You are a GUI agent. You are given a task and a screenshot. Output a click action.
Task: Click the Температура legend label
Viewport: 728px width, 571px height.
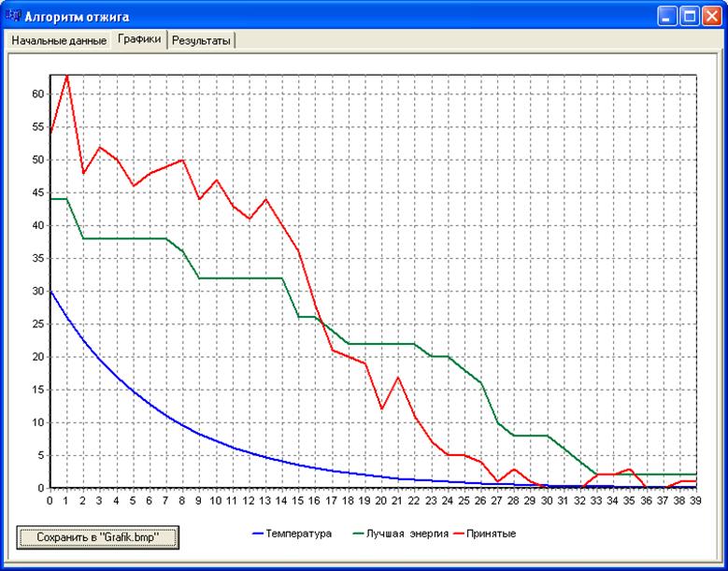coord(299,534)
